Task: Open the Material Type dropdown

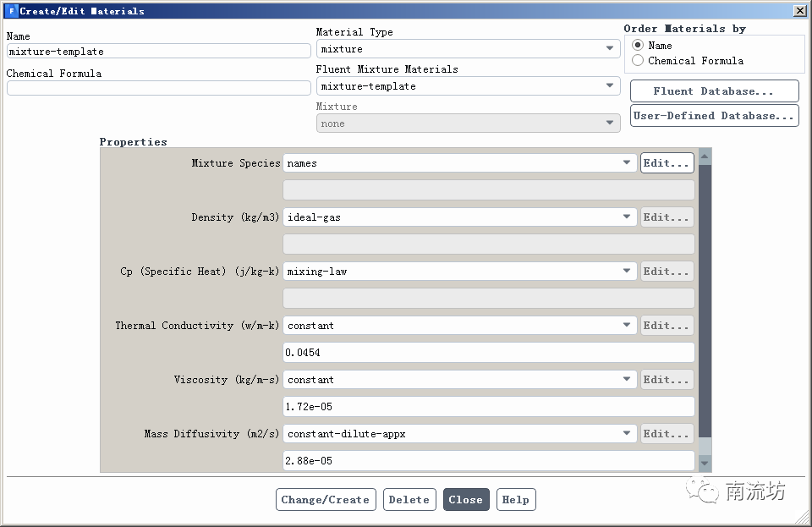Action: (468, 49)
